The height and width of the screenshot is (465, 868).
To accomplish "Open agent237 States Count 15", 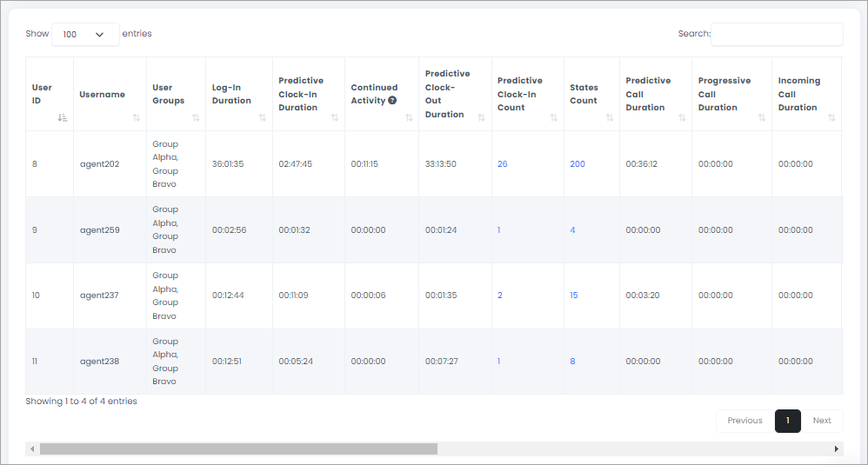I will click(573, 296).
